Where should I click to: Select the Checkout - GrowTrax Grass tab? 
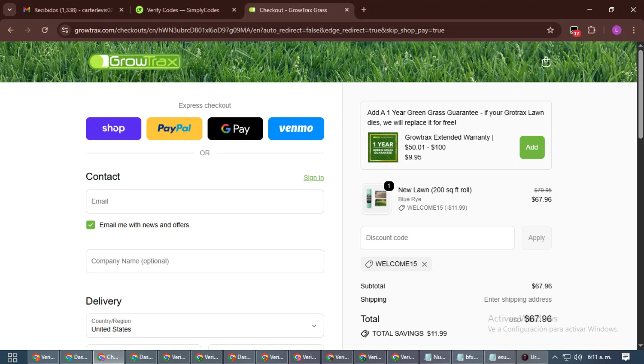pos(293,10)
